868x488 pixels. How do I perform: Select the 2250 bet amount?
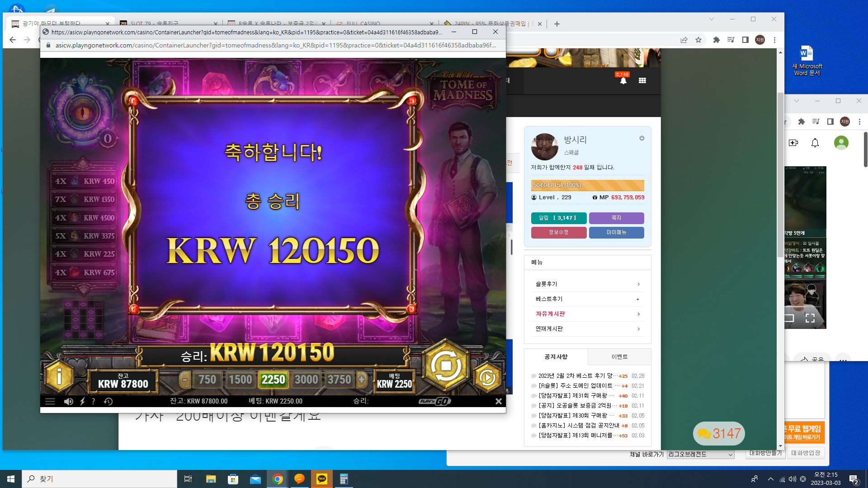[x=273, y=380]
